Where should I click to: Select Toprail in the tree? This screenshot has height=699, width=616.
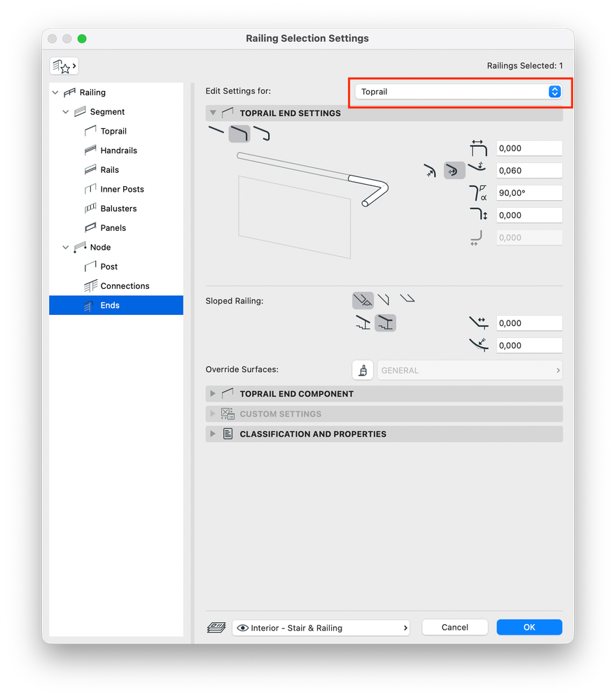tap(113, 131)
